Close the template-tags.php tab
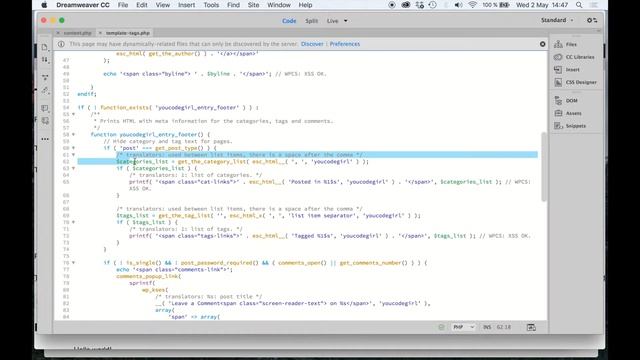The width and height of the screenshot is (640, 360). point(100,33)
